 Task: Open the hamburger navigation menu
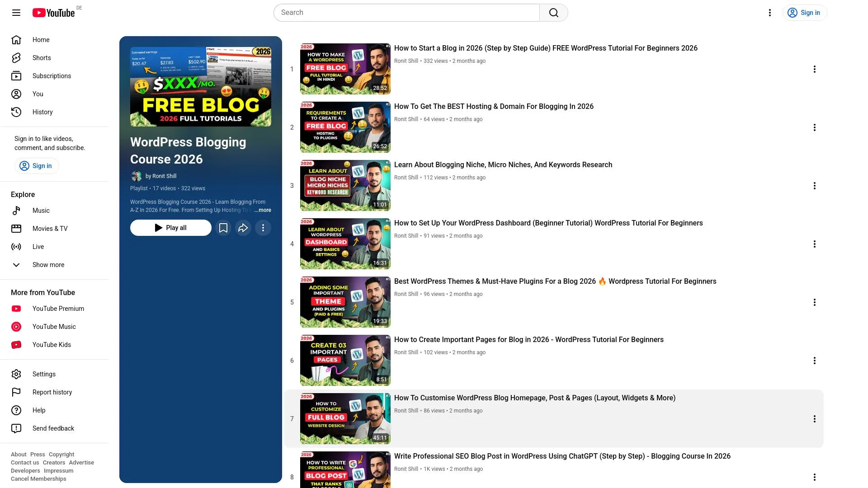(x=16, y=13)
